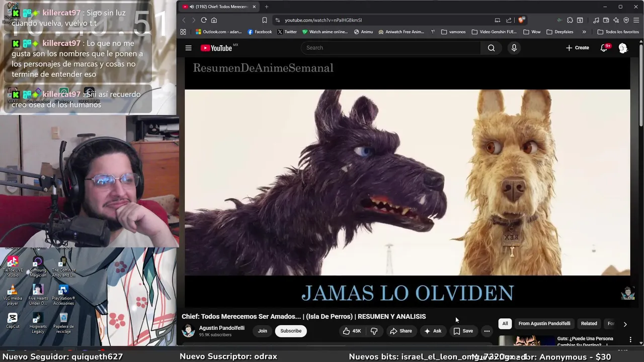Open the Animu bookmark
Image resolution: width=644 pixels, height=362 pixels.
(363, 32)
